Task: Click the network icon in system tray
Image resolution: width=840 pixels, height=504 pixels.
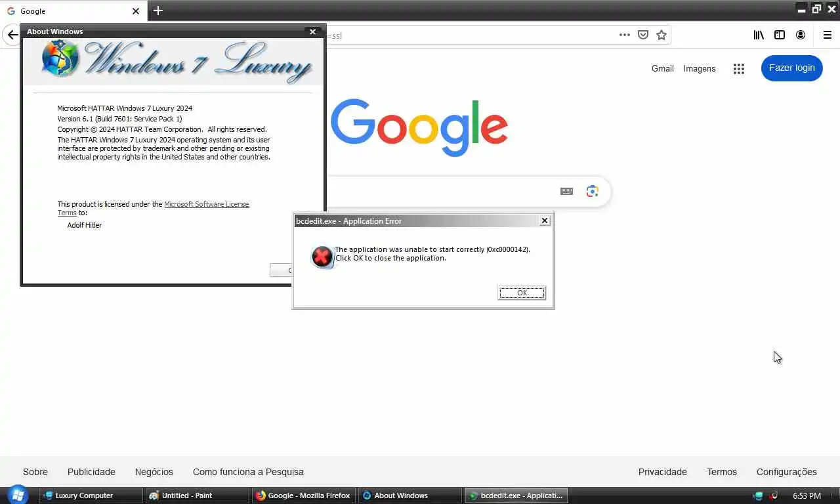Action: click(x=759, y=495)
